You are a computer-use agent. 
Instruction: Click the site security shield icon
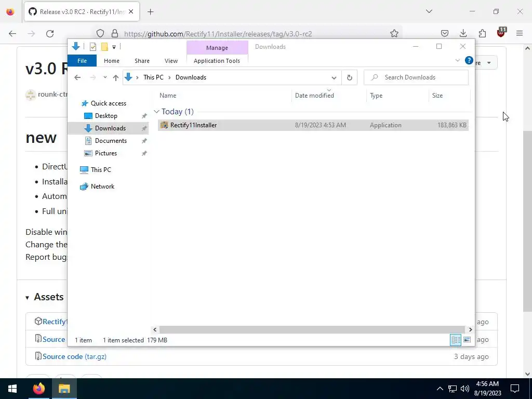(x=100, y=34)
